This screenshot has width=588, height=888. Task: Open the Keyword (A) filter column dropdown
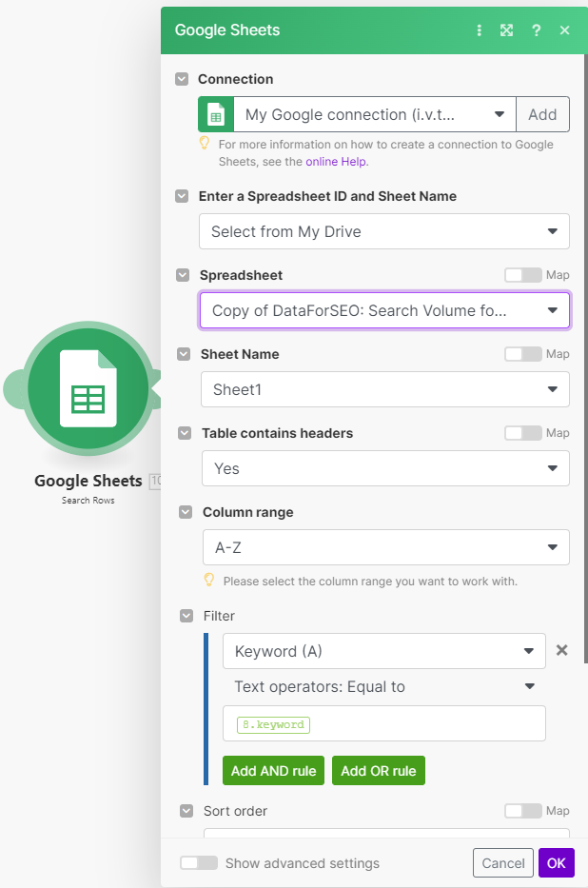click(384, 651)
